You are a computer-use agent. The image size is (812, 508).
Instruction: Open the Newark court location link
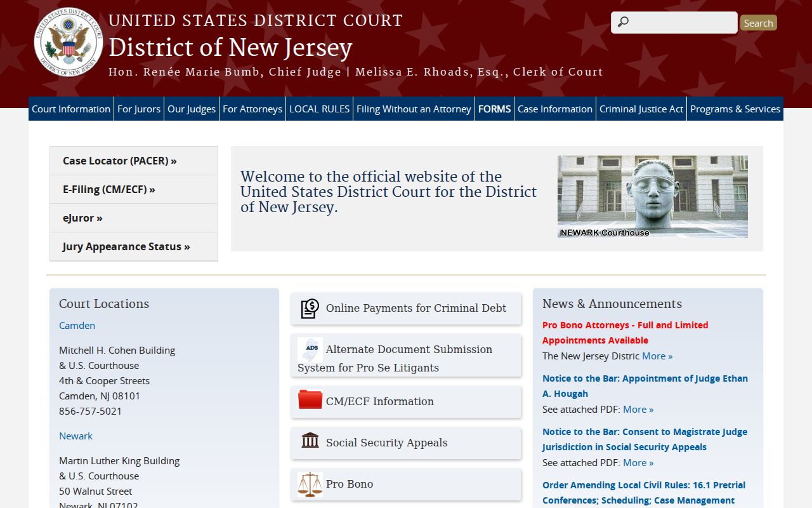[75, 436]
